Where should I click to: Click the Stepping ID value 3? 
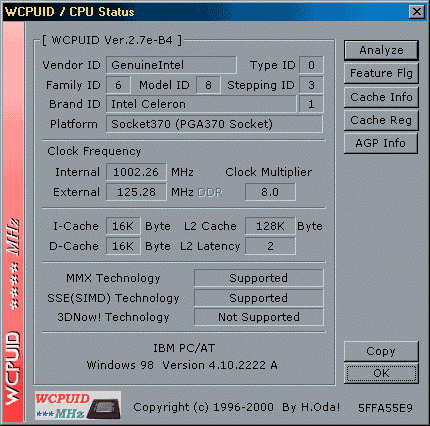coord(311,85)
